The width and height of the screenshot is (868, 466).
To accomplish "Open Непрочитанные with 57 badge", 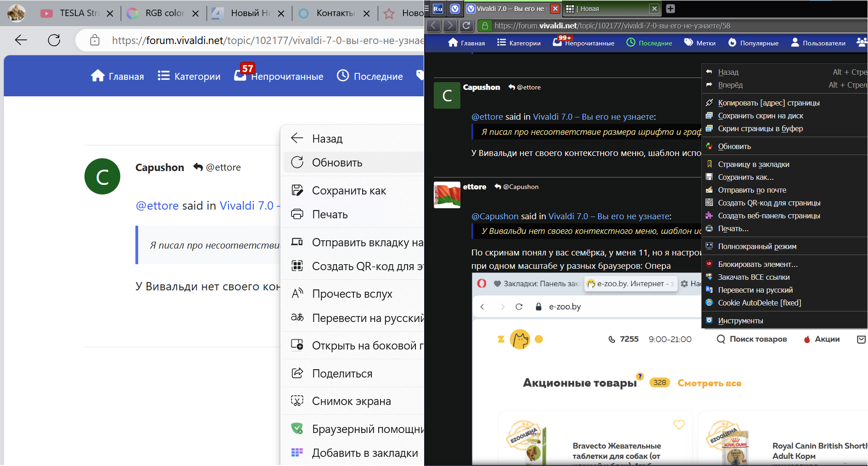I will tap(279, 75).
